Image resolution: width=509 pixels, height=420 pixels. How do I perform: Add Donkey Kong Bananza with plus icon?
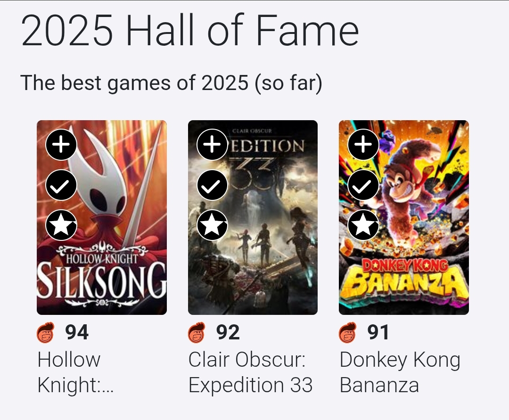(363, 145)
